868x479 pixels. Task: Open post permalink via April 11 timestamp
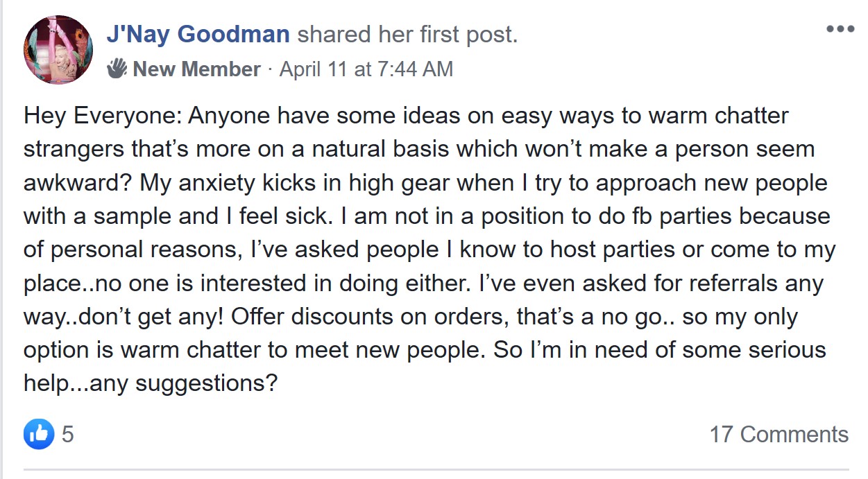click(366, 69)
